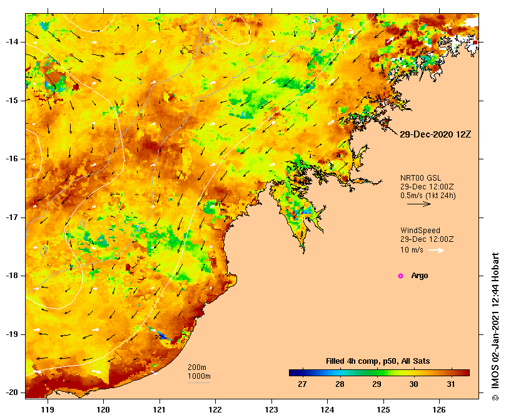
Task: Click the 27 value on color scale
Action: 302,384
